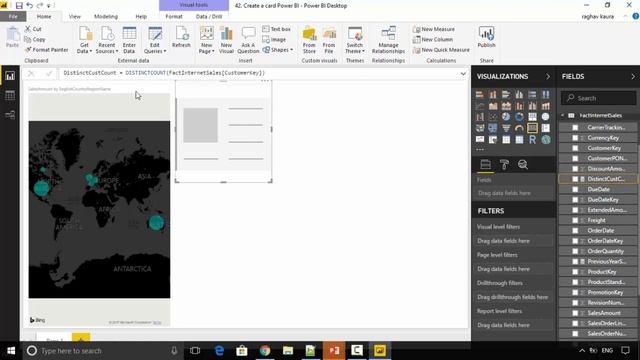This screenshot has height=360, width=640.
Task: Open the Format tab under Visual tools
Action: click(174, 17)
